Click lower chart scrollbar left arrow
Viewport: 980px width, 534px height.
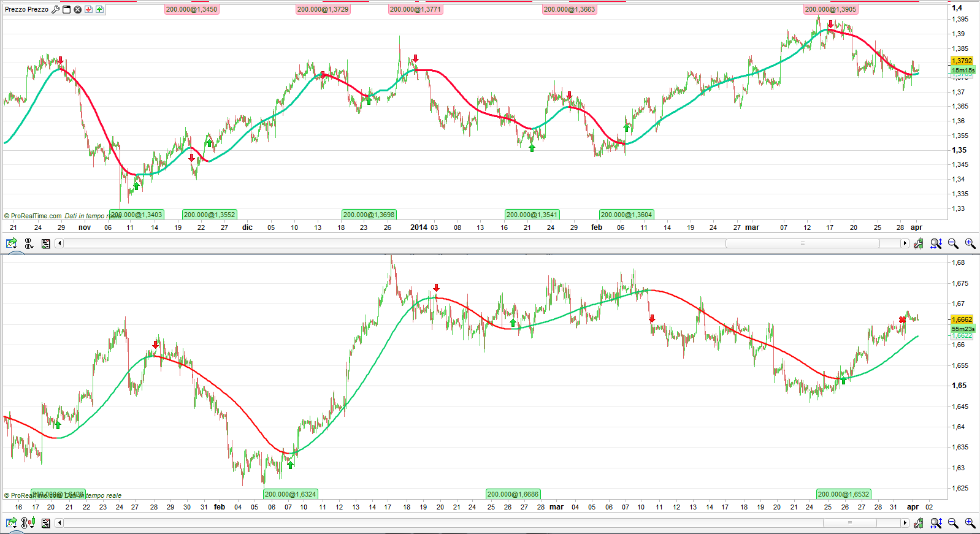pyautogui.click(x=59, y=523)
